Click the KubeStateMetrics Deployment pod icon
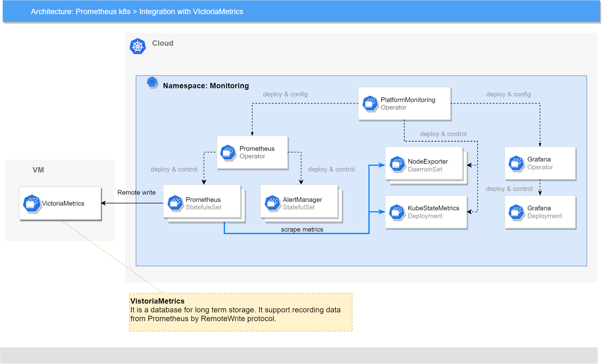This screenshot has width=602, height=364. click(397, 212)
